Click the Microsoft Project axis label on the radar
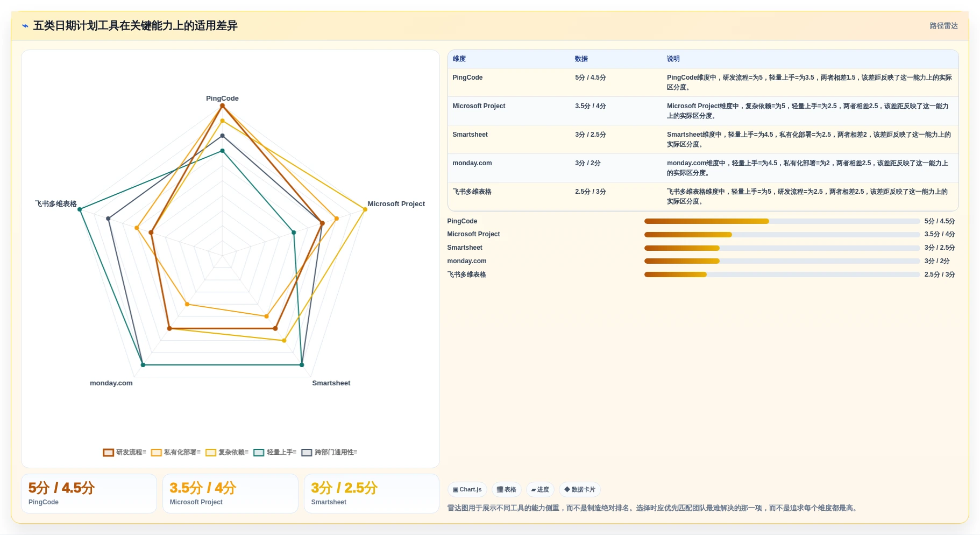Screen dimensions: 980x535 396,204
